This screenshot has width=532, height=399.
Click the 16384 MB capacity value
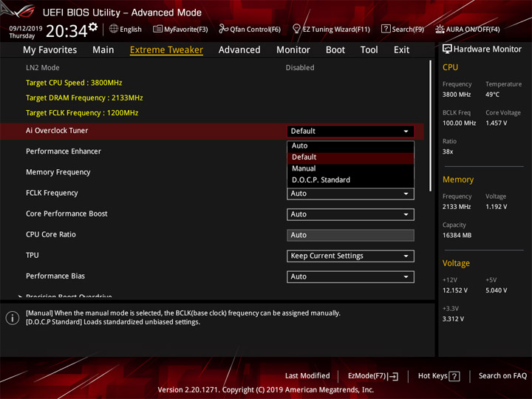[457, 236]
